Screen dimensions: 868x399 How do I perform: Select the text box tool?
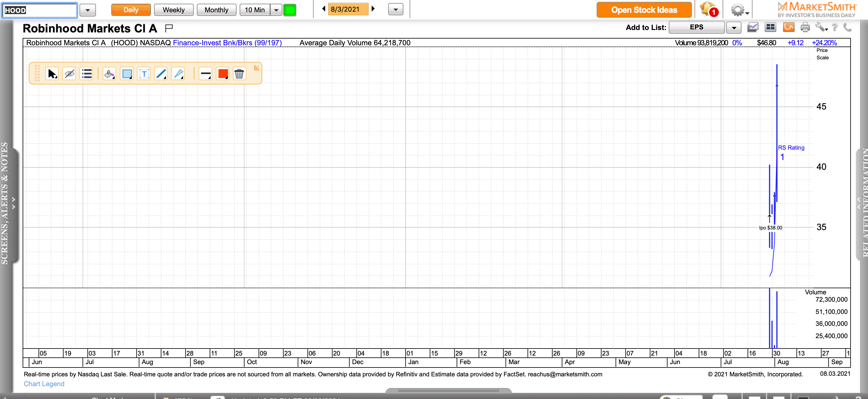coord(144,73)
